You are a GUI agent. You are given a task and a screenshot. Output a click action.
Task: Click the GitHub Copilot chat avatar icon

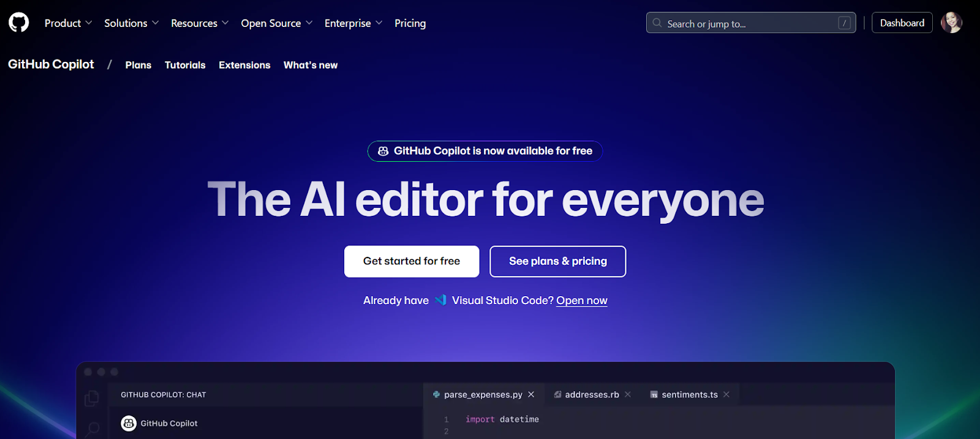[129, 423]
